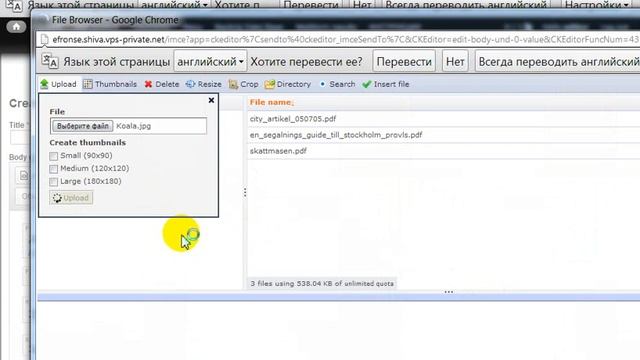Sort by File name column header
640x360 pixels.
[x=271, y=102]
